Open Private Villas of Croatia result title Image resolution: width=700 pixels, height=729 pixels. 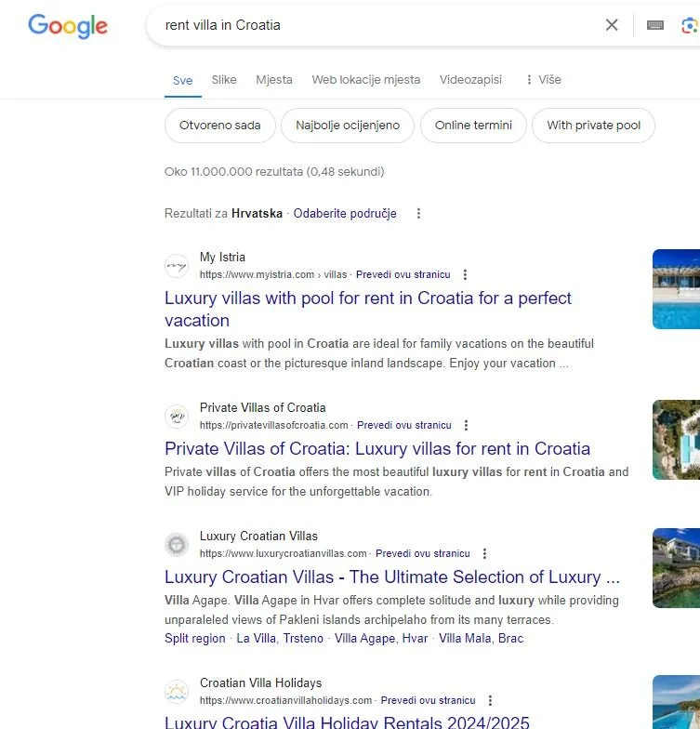(377, 449)
